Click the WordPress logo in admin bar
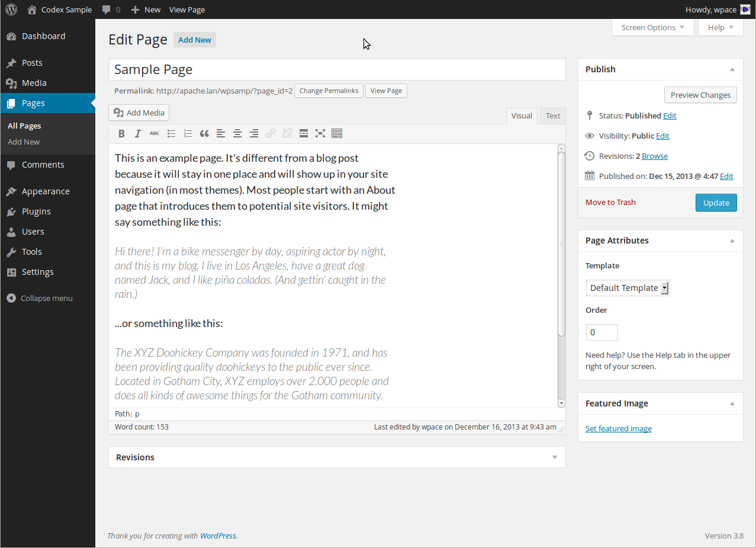This screenshot has height=548, width=756. [11, 9]
